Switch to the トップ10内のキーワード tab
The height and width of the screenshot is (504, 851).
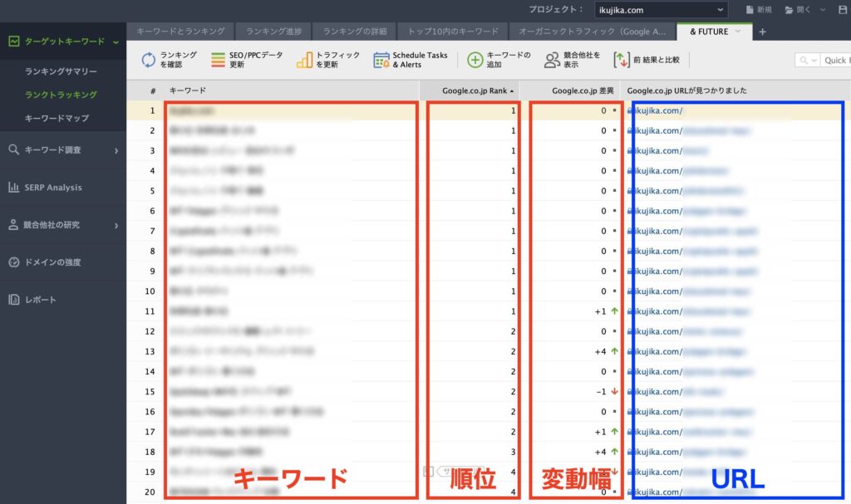453,32
